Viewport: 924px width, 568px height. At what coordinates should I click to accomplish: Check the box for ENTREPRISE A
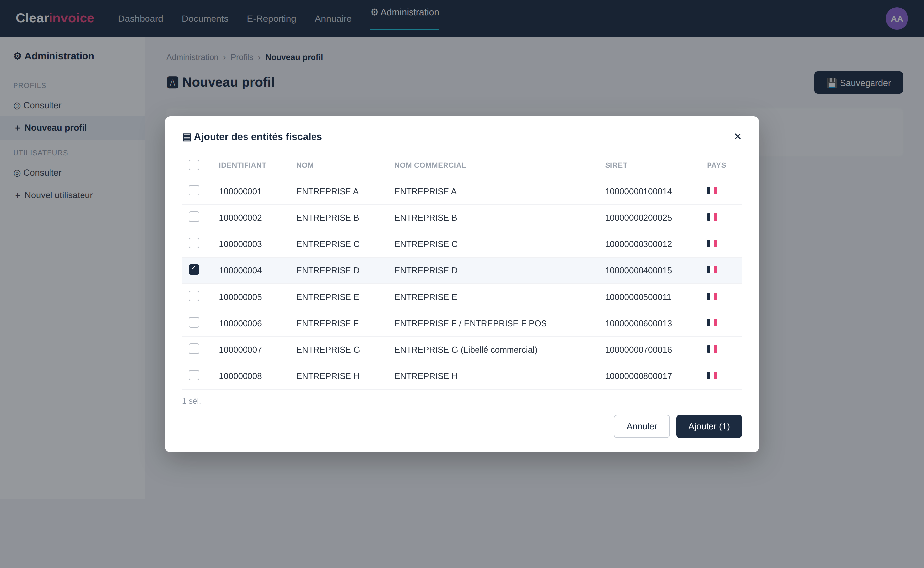[194, 191]
